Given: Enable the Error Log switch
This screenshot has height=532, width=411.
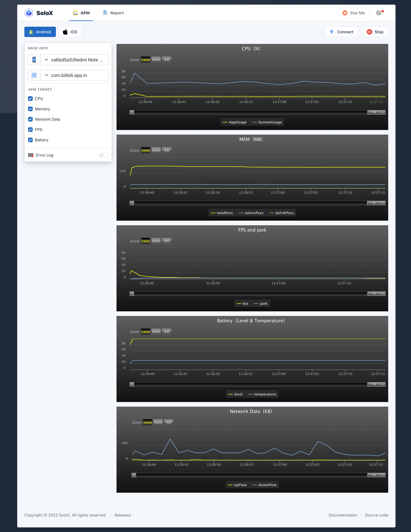Looking at the screenshot, I should coord(103,155).
